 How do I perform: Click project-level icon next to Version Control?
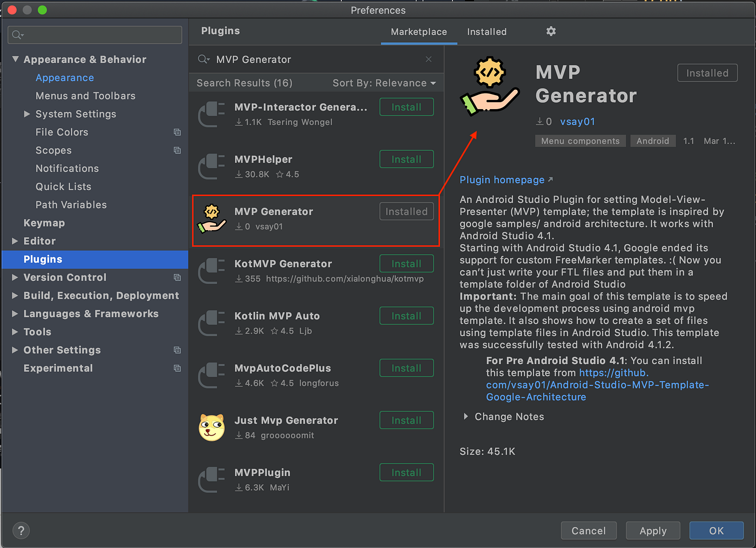point(177,277)
